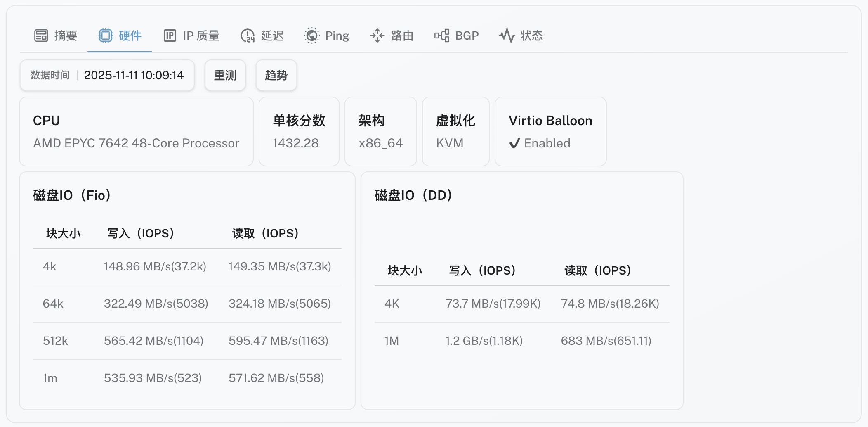Click the Ping globe icon
Screen dimensions: 868x427
311,36
